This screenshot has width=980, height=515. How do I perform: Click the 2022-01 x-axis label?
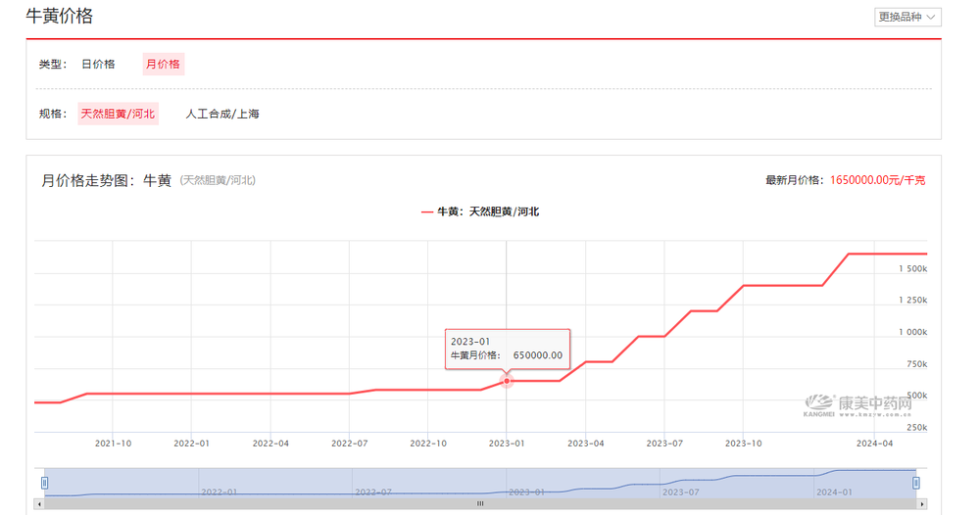[191, 444]
